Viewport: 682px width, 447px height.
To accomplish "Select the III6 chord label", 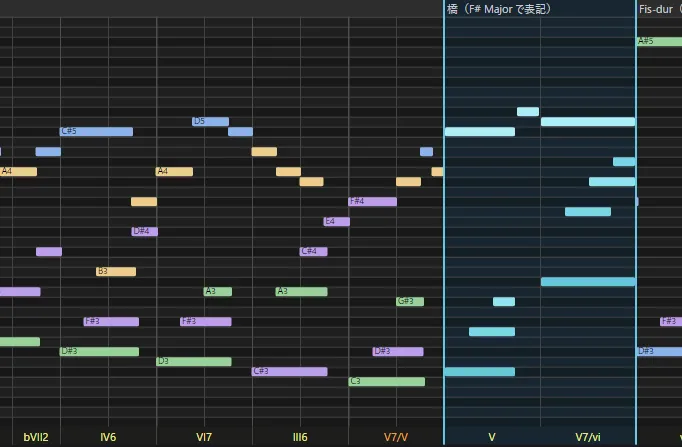I will click(x=300, y=437).
